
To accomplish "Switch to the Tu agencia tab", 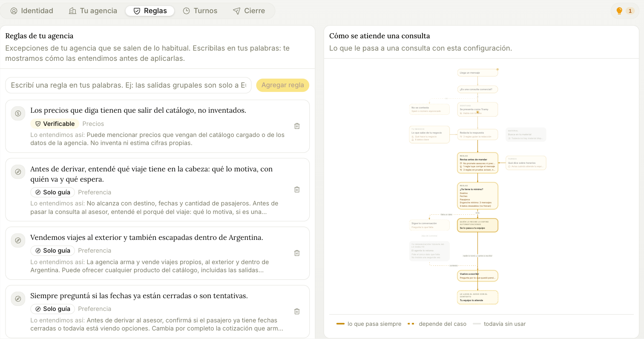I will tap(93, 11).
